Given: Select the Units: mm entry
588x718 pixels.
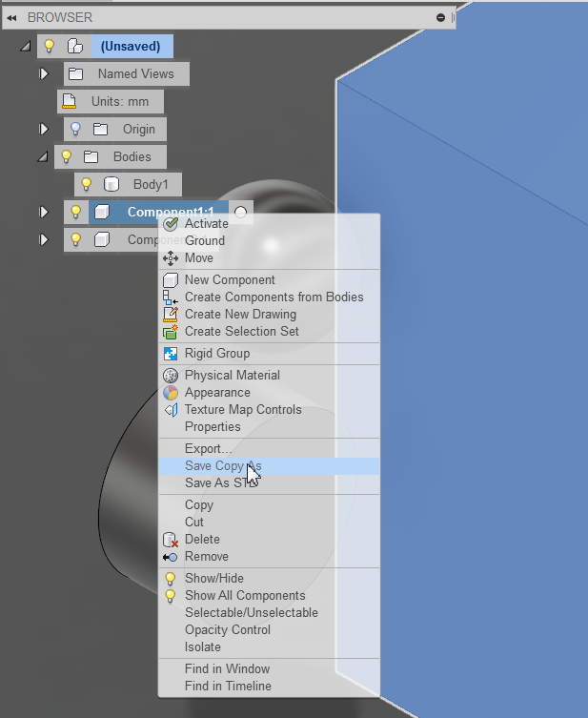Looking at the screenshot, I should click(120, 101).
